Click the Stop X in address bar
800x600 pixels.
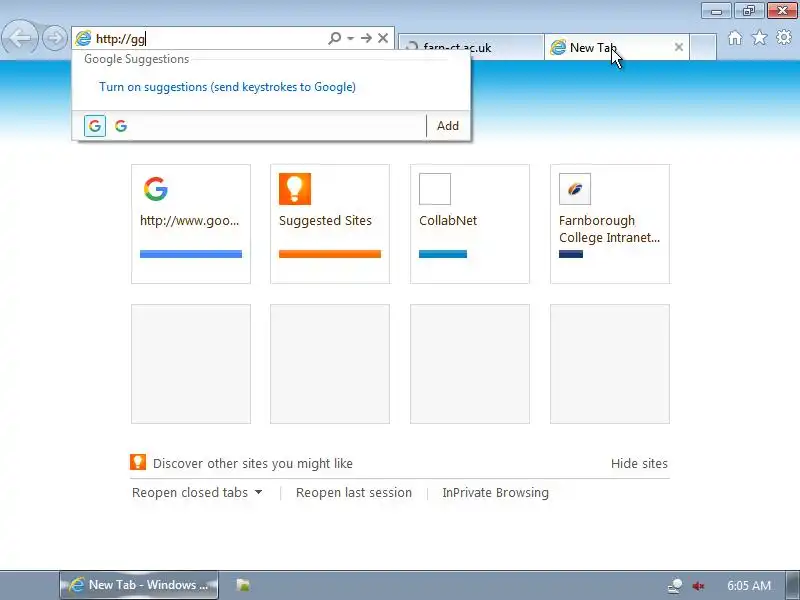[383, 38]
